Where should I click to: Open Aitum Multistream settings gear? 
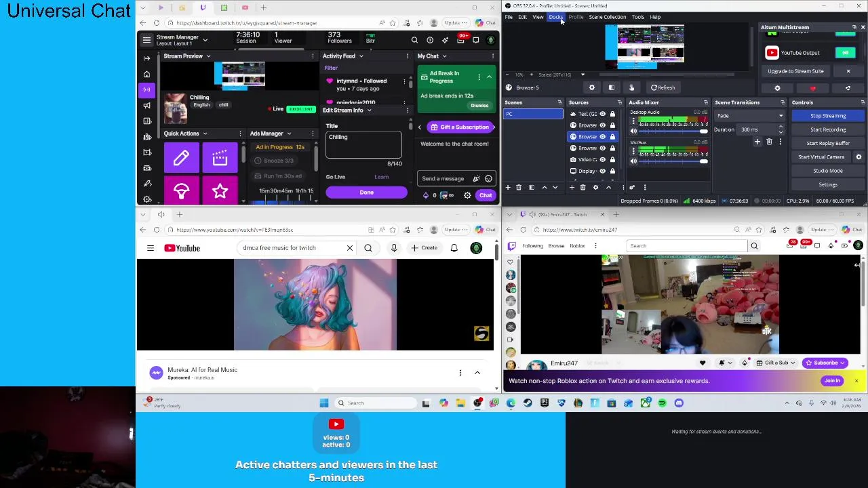pos(778,88)
